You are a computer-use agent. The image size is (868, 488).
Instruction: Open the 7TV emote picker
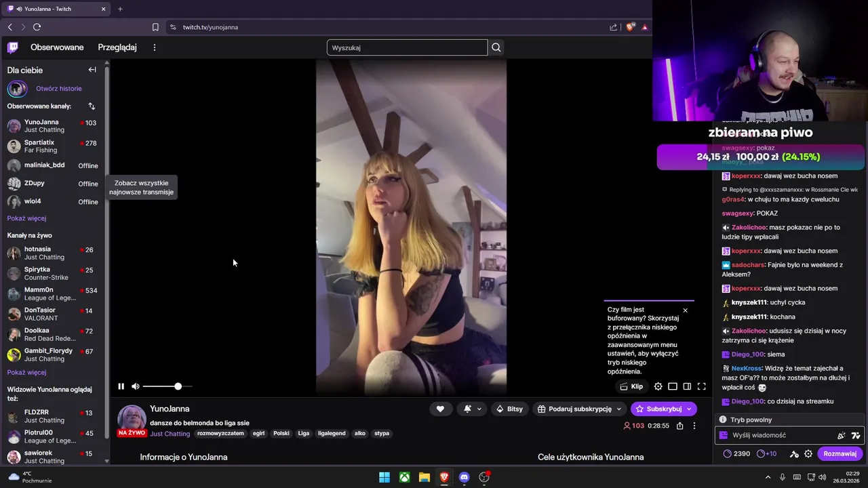tap(856, 435)
